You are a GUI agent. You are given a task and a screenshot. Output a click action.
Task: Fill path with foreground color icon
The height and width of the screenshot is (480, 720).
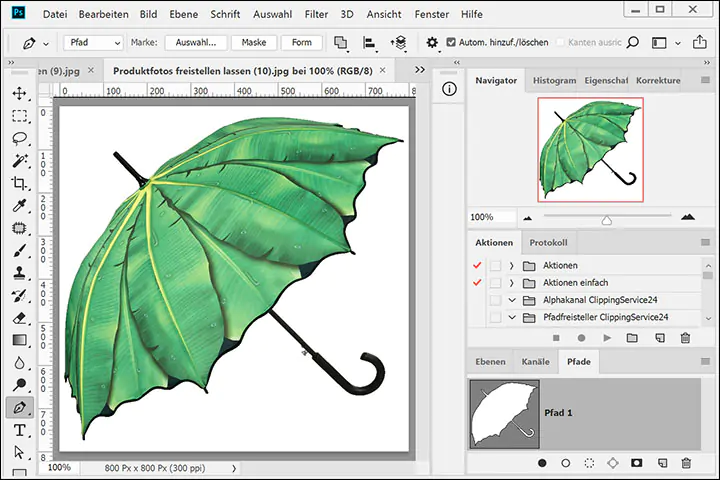(542, 463)
